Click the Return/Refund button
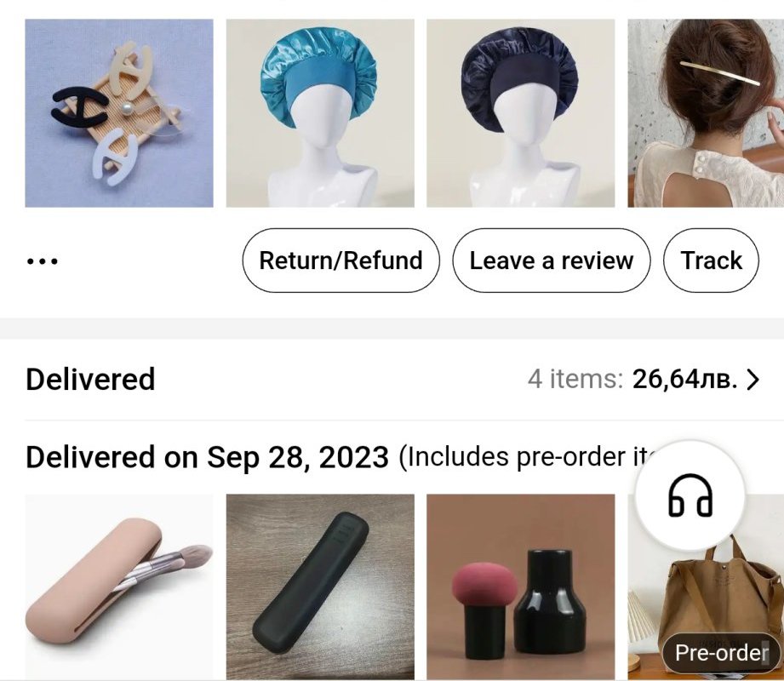 [341, 260]
